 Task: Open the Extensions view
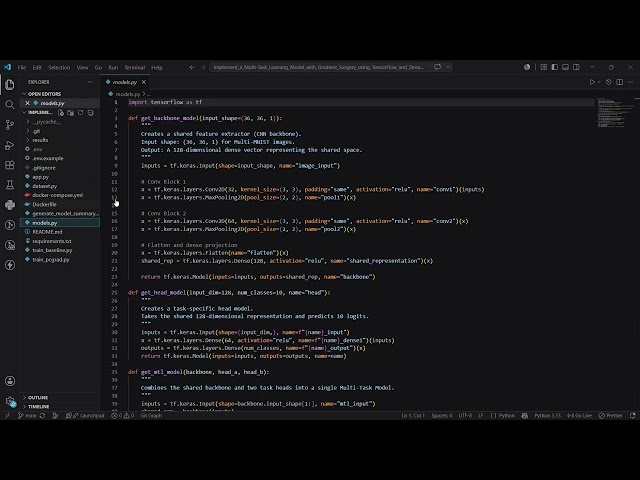pyautogui.click(x=10, y=165)
